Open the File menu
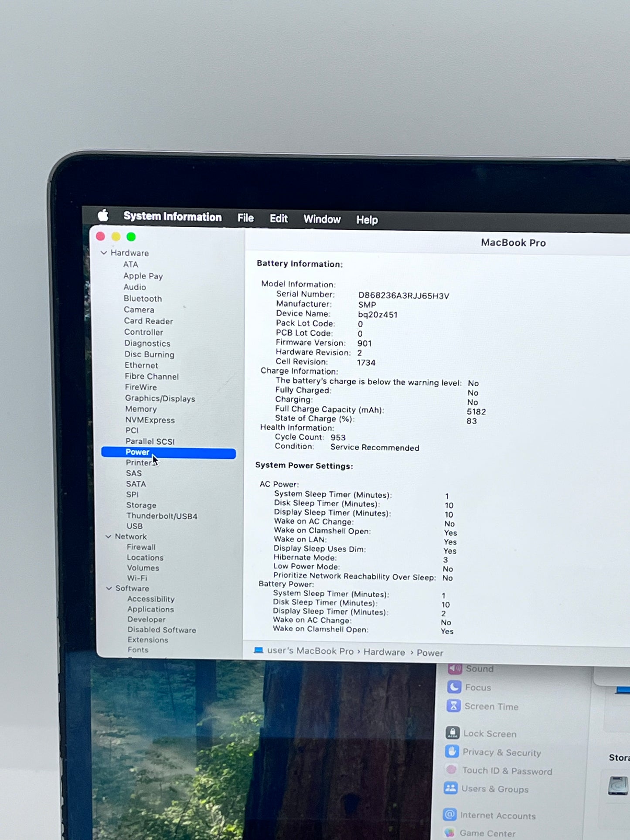This screenshot has width=630, height=840. point(245,218)
